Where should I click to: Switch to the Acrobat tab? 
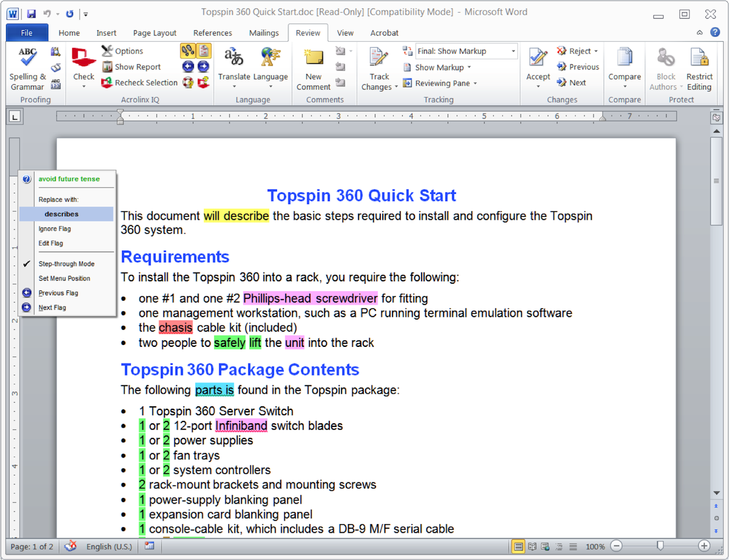coord(385,33)
